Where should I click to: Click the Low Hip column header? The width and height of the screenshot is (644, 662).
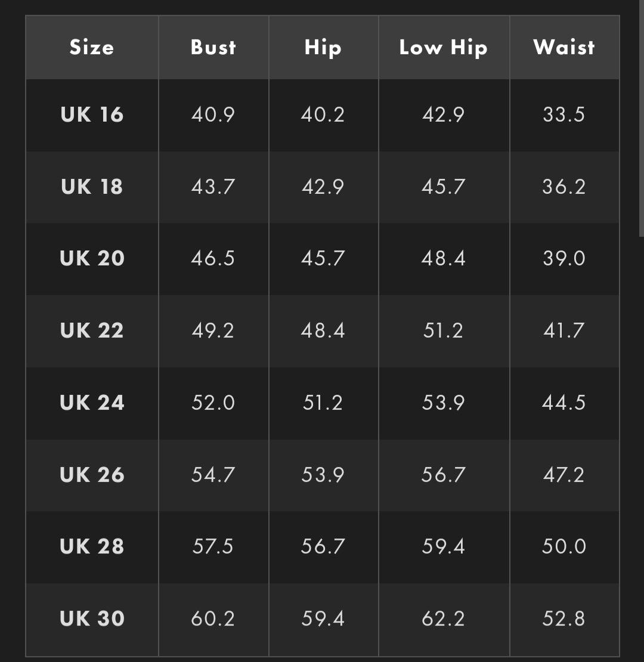point(443,48)
